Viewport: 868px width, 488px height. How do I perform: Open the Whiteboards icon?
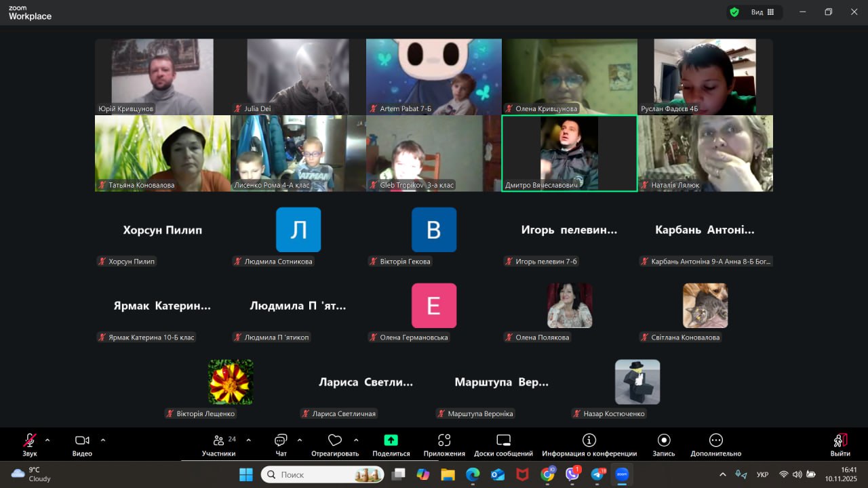pyautogui.click(x=503, y=441)
